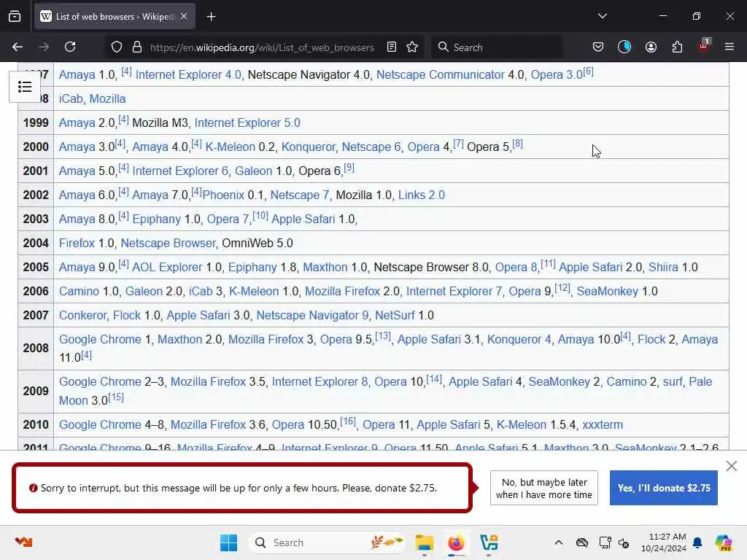
Task: Open Konqueror 4 link
Action: point(519,340)
